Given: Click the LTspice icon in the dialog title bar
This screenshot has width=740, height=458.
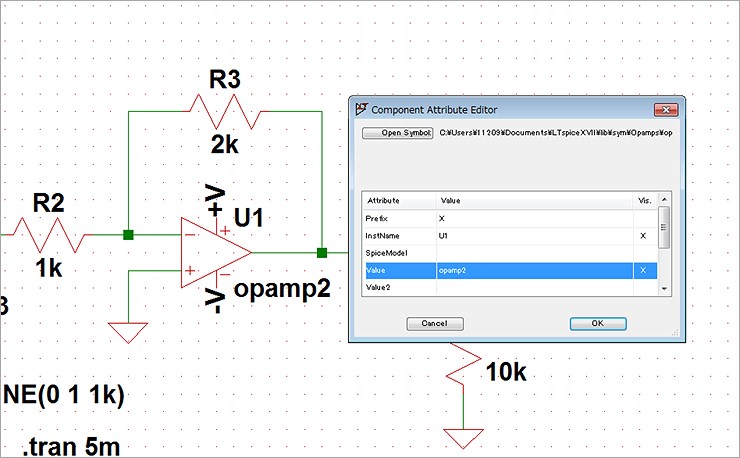Looking at the screenshot, I should tap(361, 109).
